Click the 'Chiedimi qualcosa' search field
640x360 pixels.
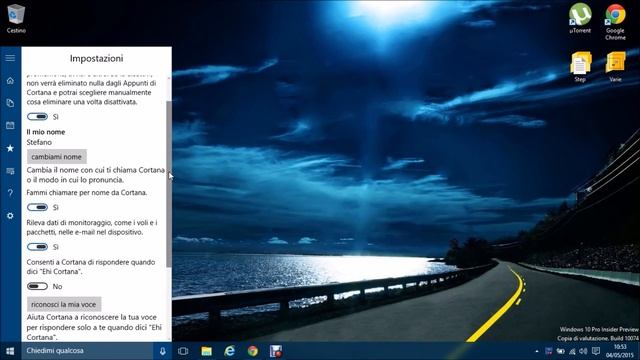coord(87,351)
